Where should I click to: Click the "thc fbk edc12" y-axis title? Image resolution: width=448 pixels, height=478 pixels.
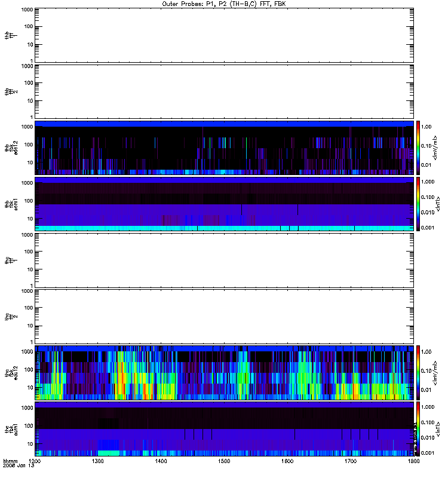pos(11,373)
